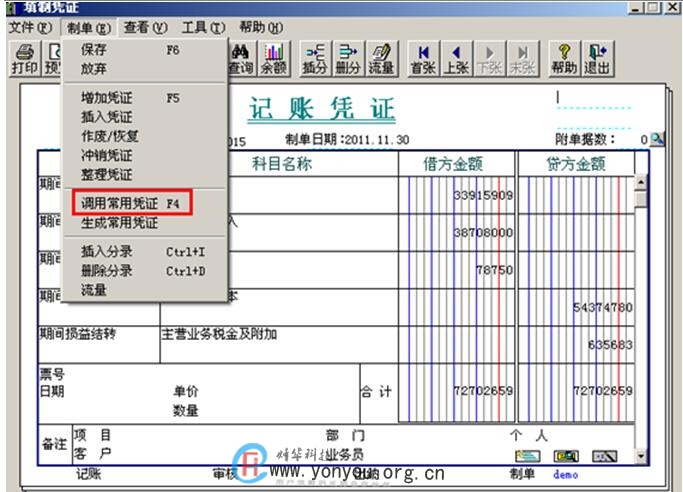Go to 首张 first voucher
Viewport: 683px width, 492px height.
pyautogui.click(x=423, y=59)
